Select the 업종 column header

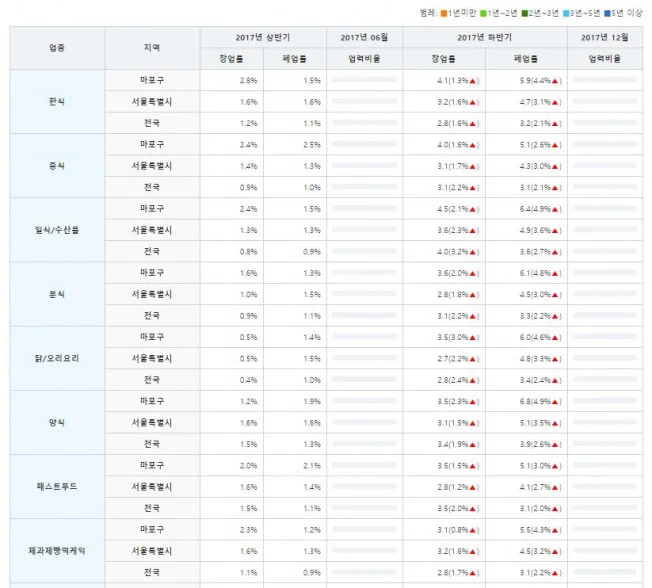[57, 48]
